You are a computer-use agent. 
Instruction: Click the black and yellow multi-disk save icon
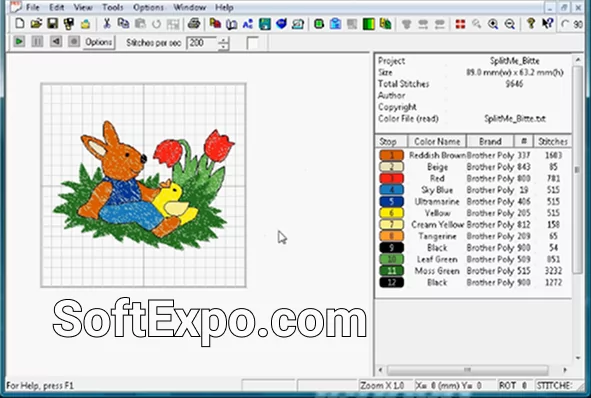[x=69, y=24]
